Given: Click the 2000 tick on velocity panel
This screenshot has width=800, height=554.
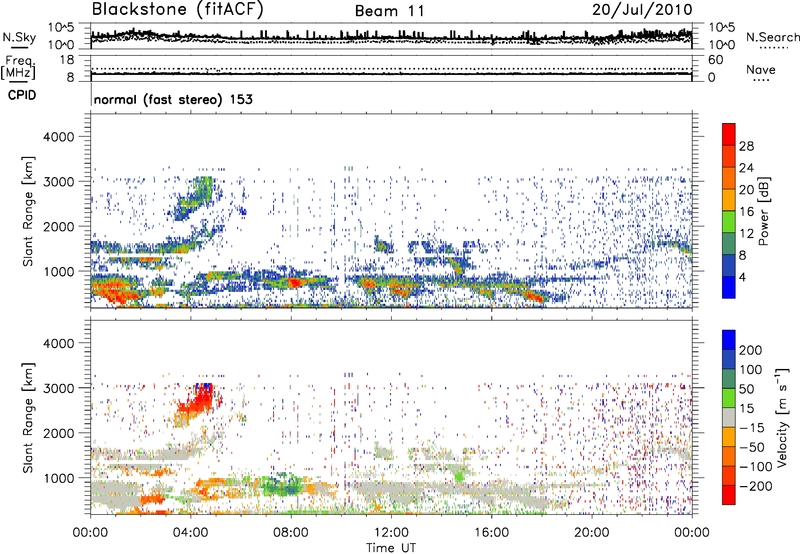Looking at the screenshot, I should (58, 433).
